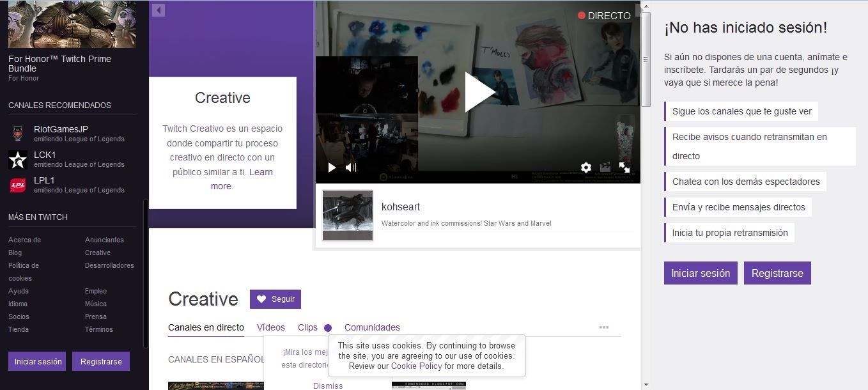The image size is (868, 390).
Task: Open the LPL1 channel avatar
Action: click(x=18, y=185)
